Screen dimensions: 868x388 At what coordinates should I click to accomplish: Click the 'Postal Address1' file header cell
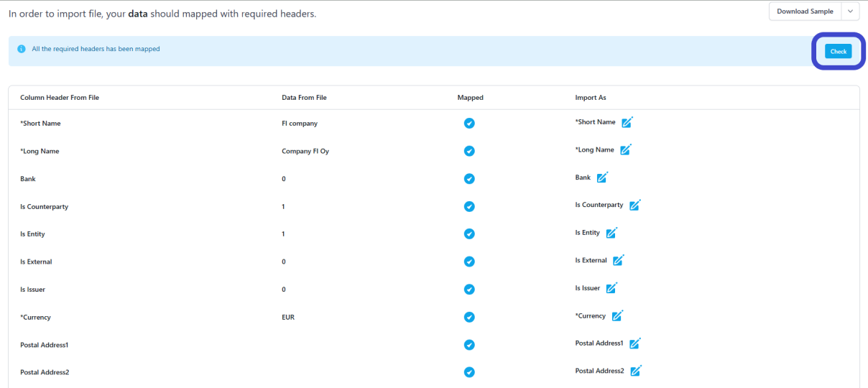(x=44, y=346)
